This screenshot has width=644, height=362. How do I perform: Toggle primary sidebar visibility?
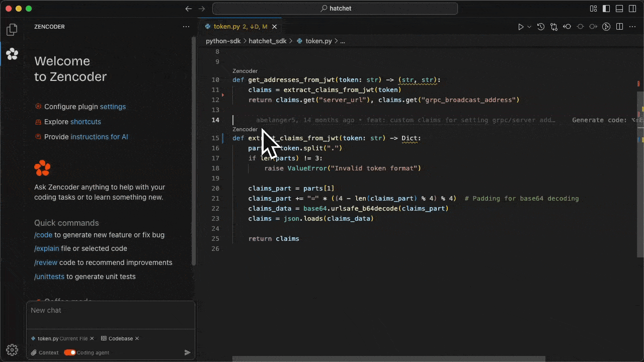tap(606, 9)
